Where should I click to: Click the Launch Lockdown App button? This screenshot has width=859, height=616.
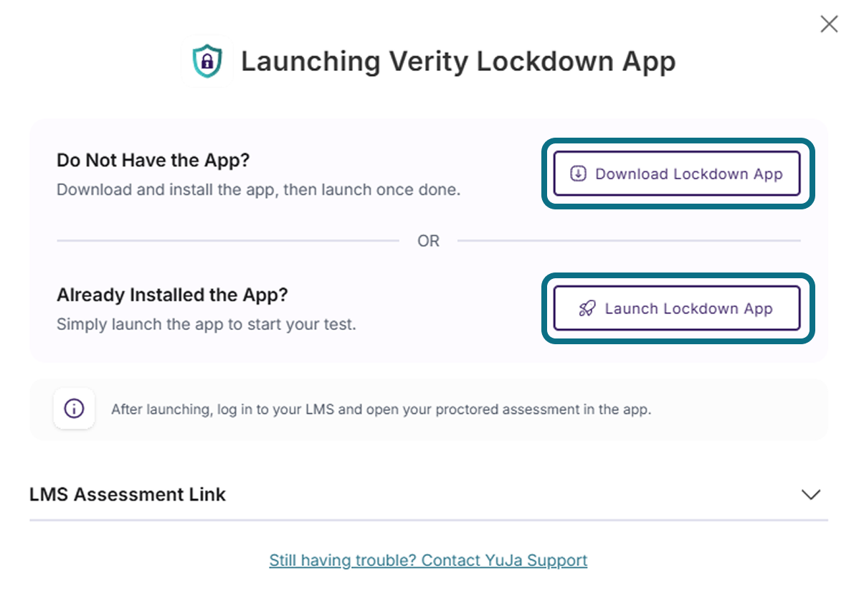click(x=677, y=308)
